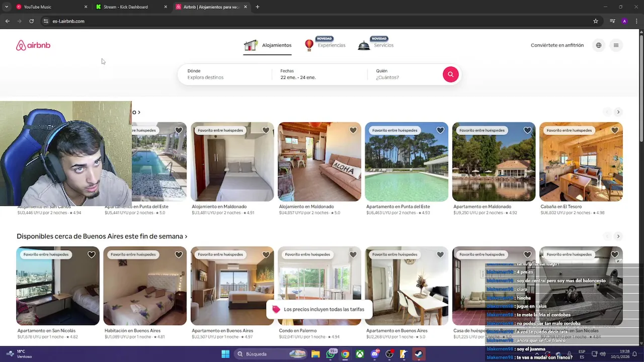
Task: Favorite Habitación en Buenos Aires listing
Action: 179,254
